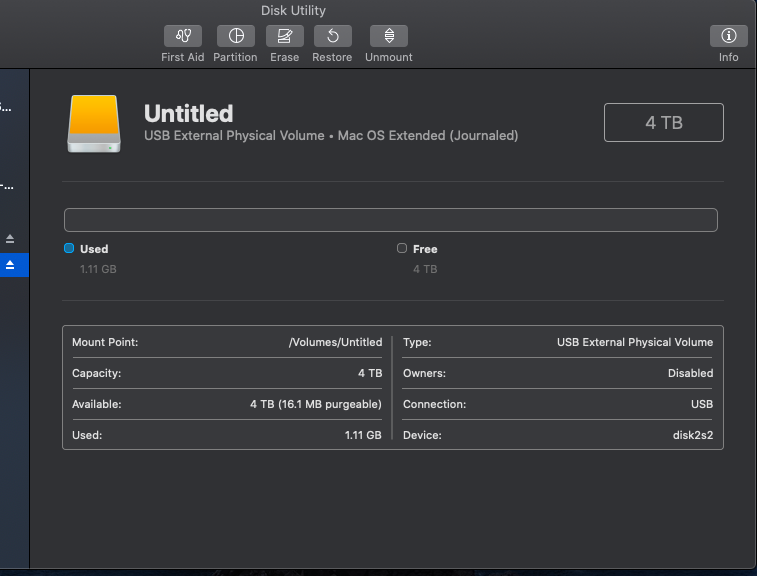Click the Free legend marker
This screenshot has height=576, width=757.
tap(402, 248)
